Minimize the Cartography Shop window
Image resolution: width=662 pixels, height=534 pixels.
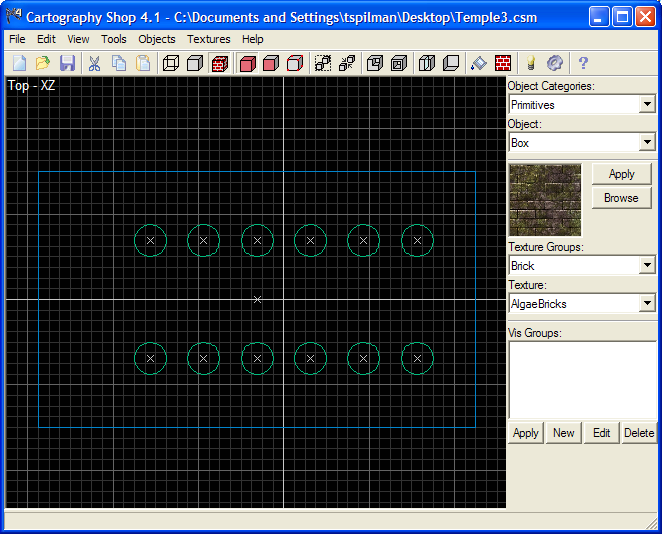(x=598, y=17)
